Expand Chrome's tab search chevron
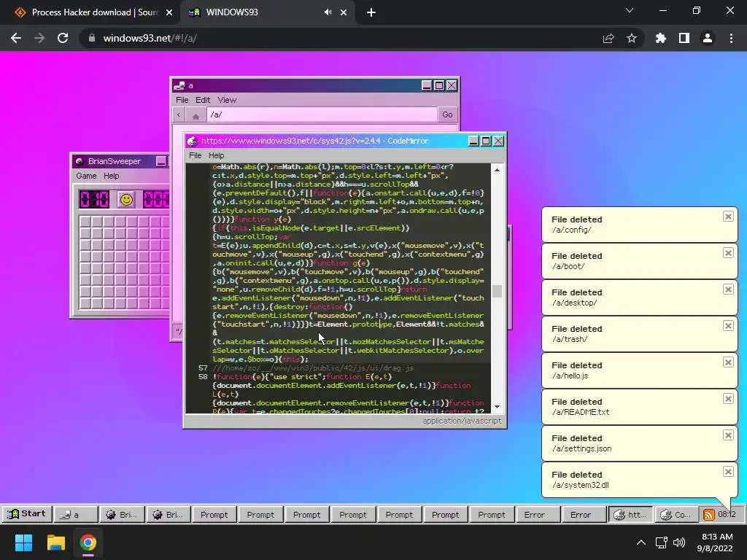The width and height of the screenshot is (747, 560). coord(630,10)
